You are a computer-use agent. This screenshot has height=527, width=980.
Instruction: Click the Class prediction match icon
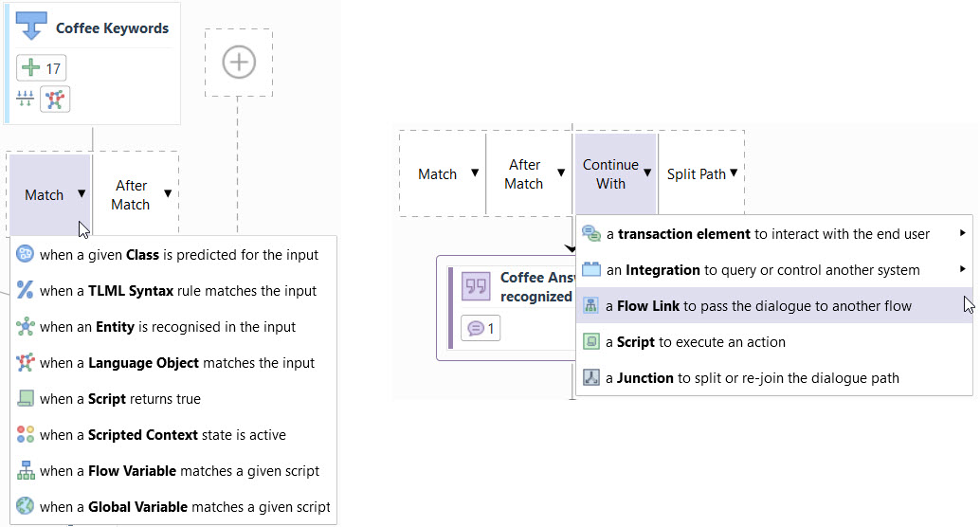(x=26, y=254)
